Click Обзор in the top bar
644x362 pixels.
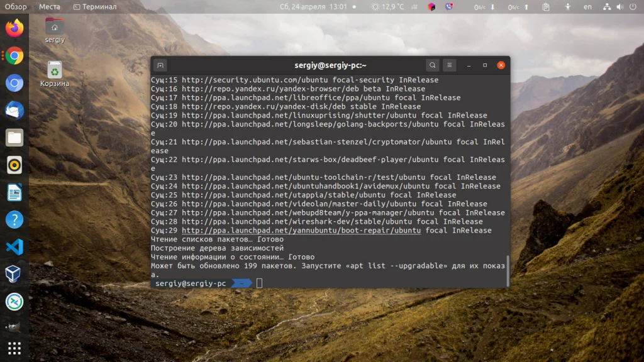[17, 6]
